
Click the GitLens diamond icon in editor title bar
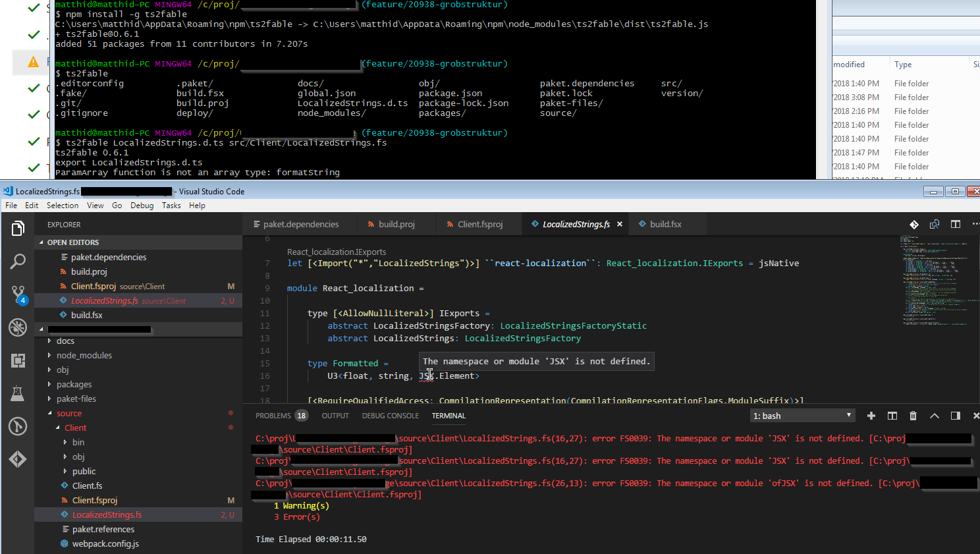pos(914,225)
